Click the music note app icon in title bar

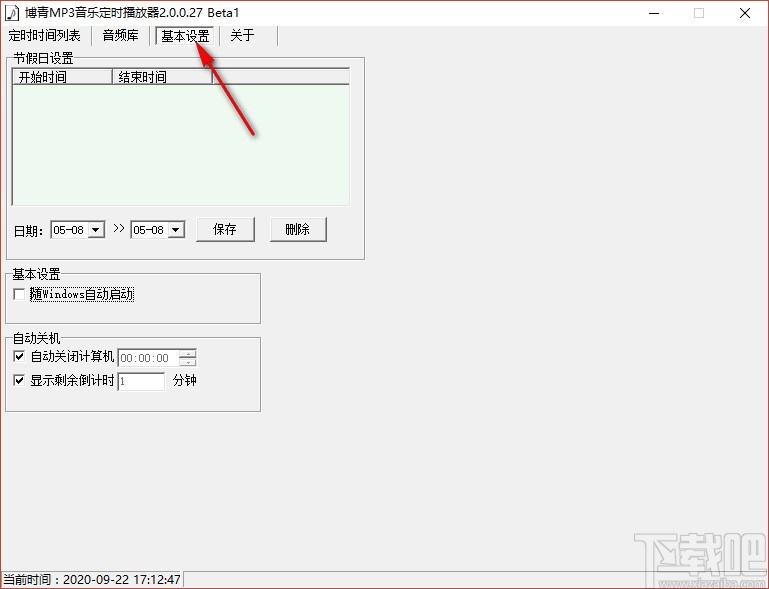(12, 13)
